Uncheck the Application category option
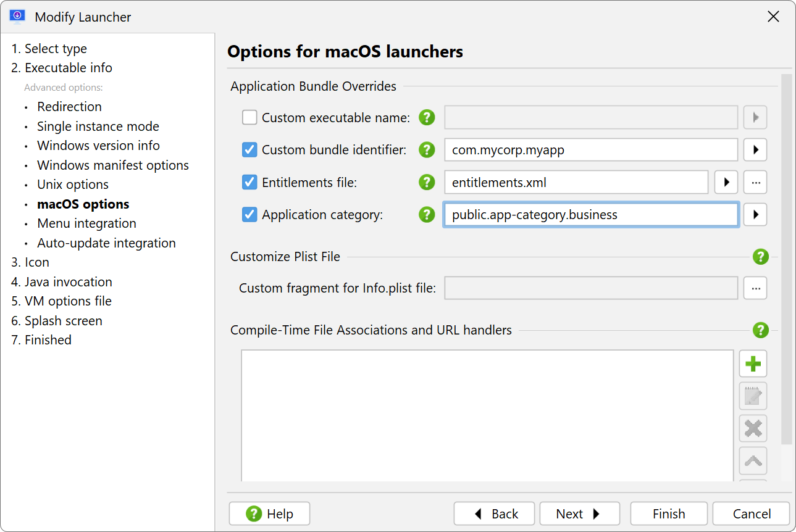The width and height of the screenshot is (796, 532). pos(249,214)
